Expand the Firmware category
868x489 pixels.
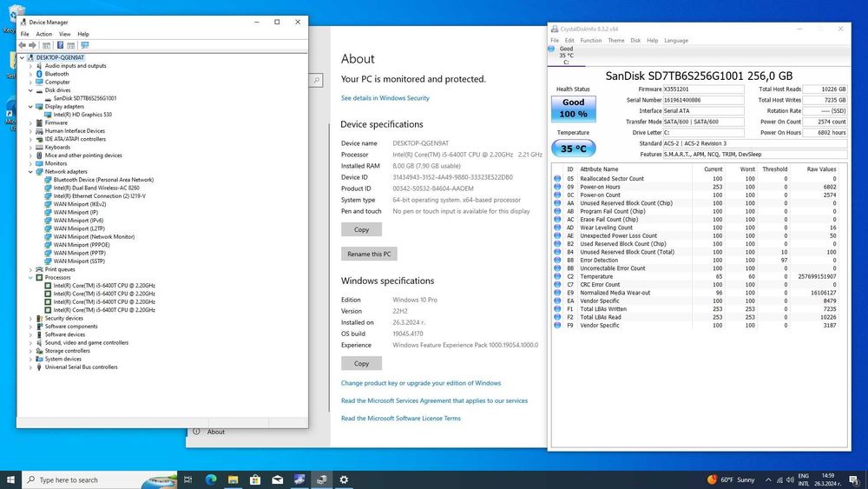(x=30, y=123)
